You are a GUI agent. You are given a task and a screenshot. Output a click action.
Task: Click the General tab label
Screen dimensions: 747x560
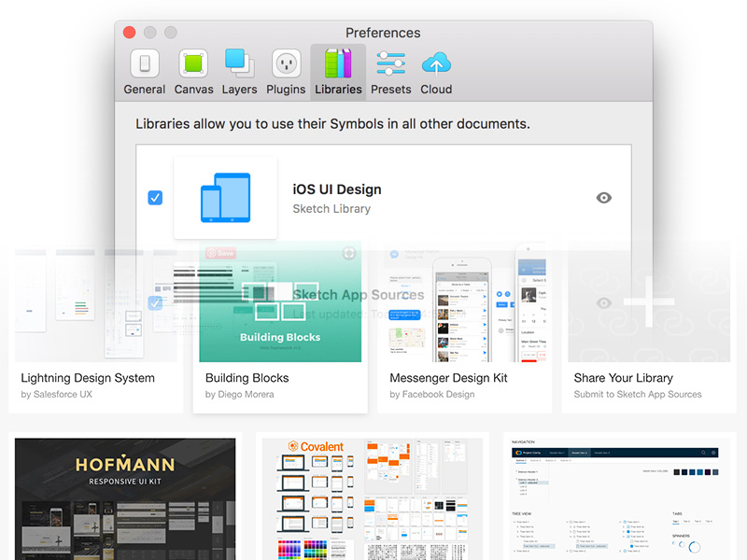pyautogui.click(x=145, y=90)
